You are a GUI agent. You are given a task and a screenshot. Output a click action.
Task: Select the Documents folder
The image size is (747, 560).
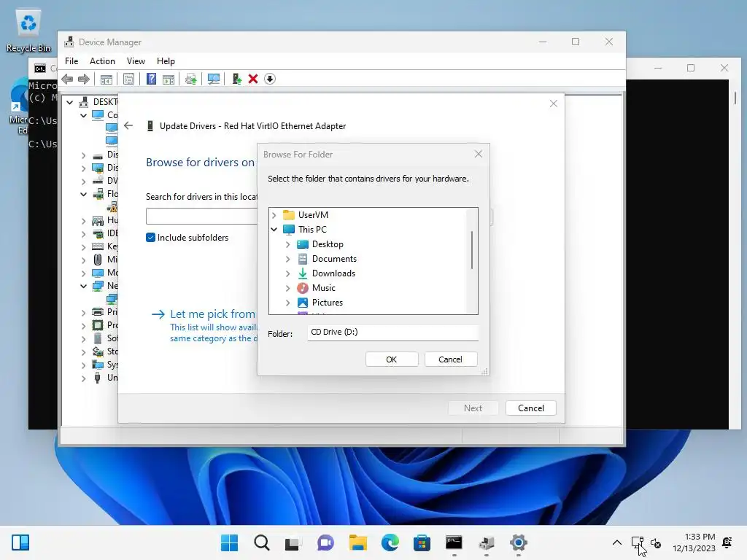334,259
